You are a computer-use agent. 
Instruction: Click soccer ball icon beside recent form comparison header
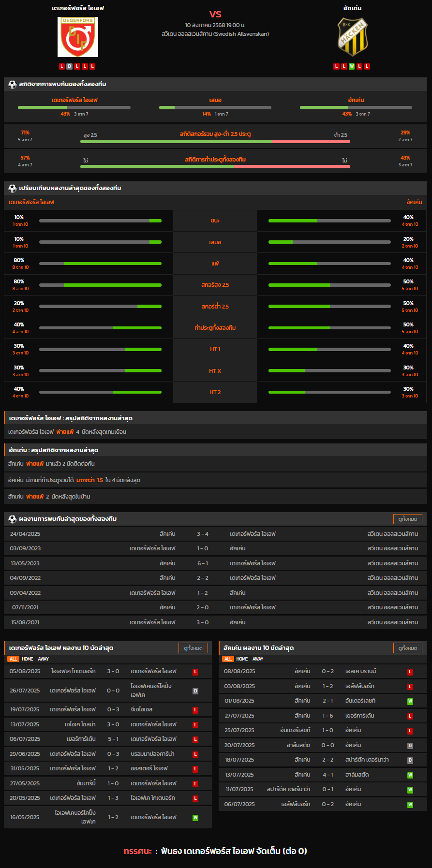pyautogui.click(x=13, y=188)
